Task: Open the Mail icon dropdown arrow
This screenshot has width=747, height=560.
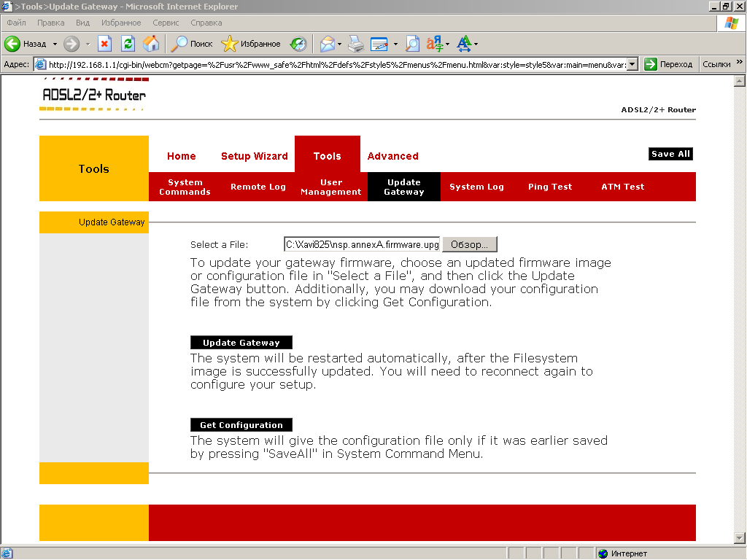Action: coord(340,44)
